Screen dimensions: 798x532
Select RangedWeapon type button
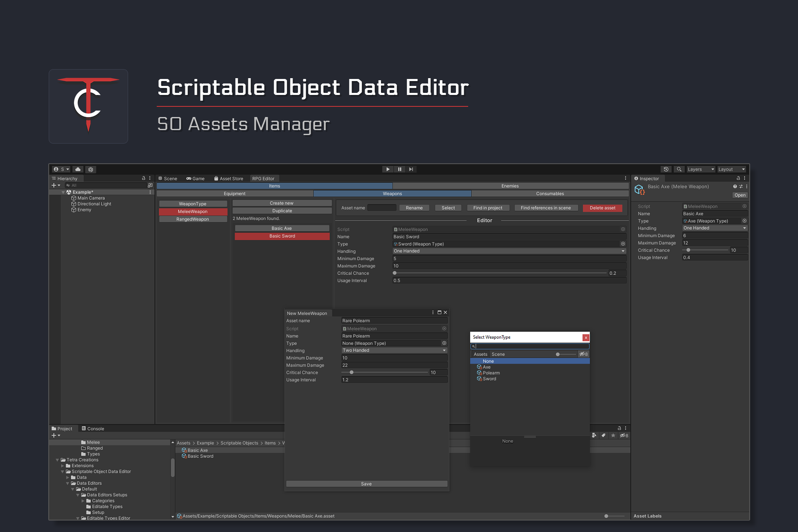click(193, 219)
